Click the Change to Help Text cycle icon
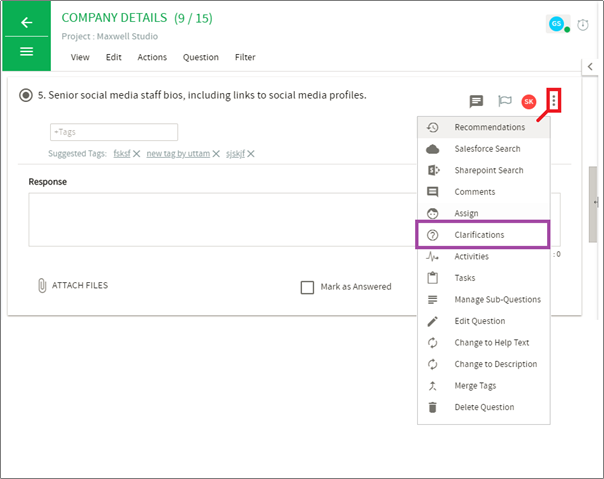The height and width of the screenshot is (479, 604). coord(433,343)
